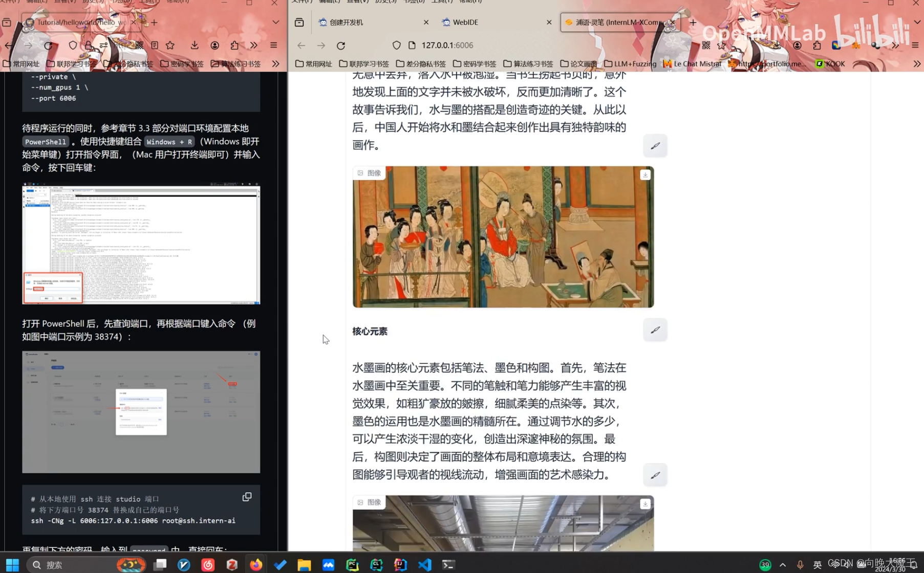The height and width of the screenshot is (573, 924).
Task: Open PyCharm from the taskbar
Action: (x=352, y=564)
